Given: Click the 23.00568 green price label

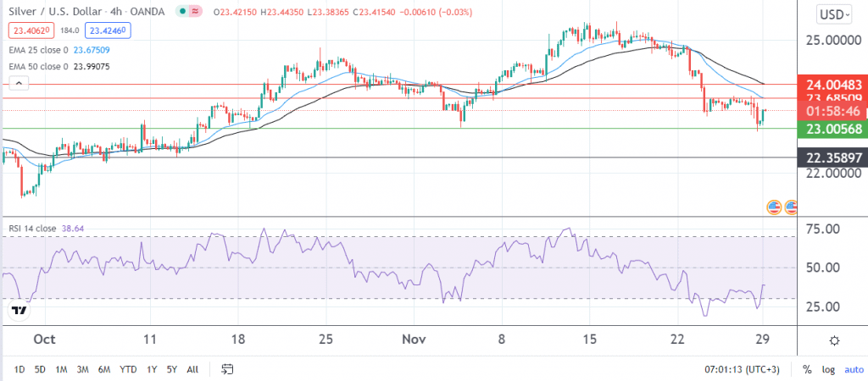Looking at the screenshot, I should (832, 129).
